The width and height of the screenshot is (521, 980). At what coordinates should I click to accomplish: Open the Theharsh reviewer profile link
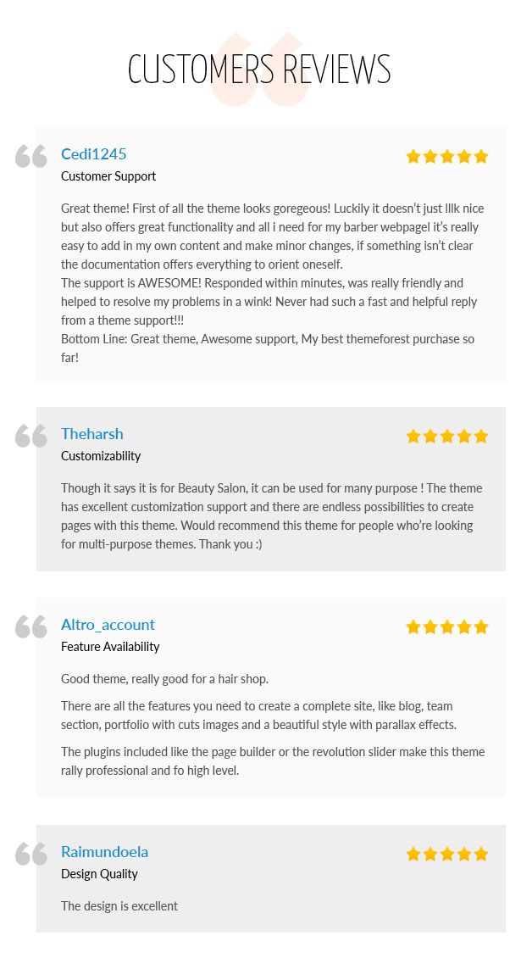coord(92,434)
